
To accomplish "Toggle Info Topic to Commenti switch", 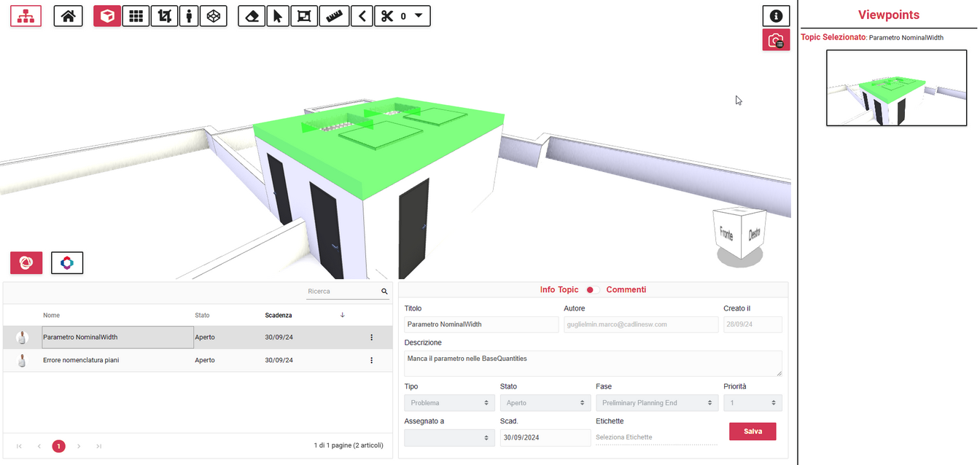I will [593, 290].
